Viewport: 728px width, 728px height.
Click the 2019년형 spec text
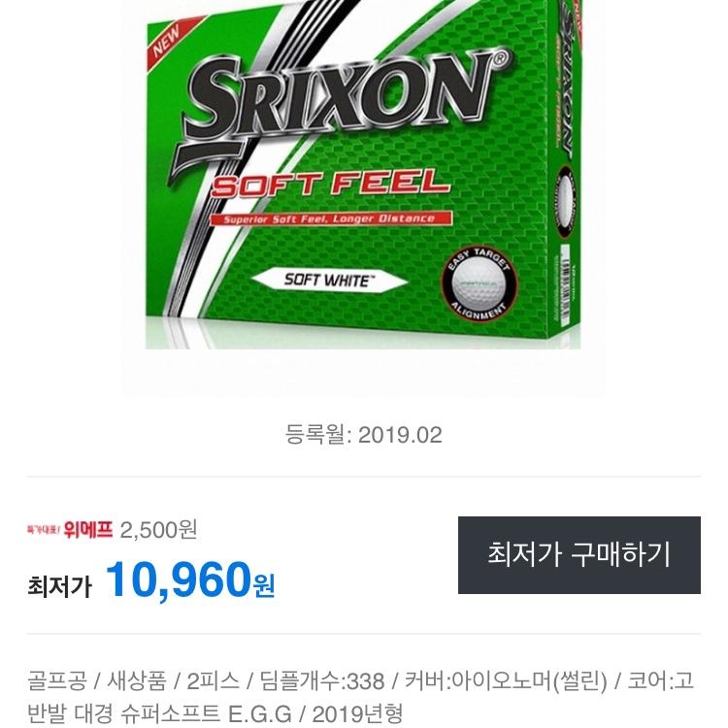click(357, 713)
